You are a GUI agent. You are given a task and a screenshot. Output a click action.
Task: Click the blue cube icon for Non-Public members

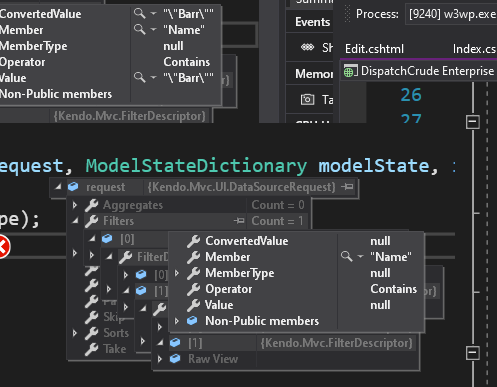click(192, 321)
